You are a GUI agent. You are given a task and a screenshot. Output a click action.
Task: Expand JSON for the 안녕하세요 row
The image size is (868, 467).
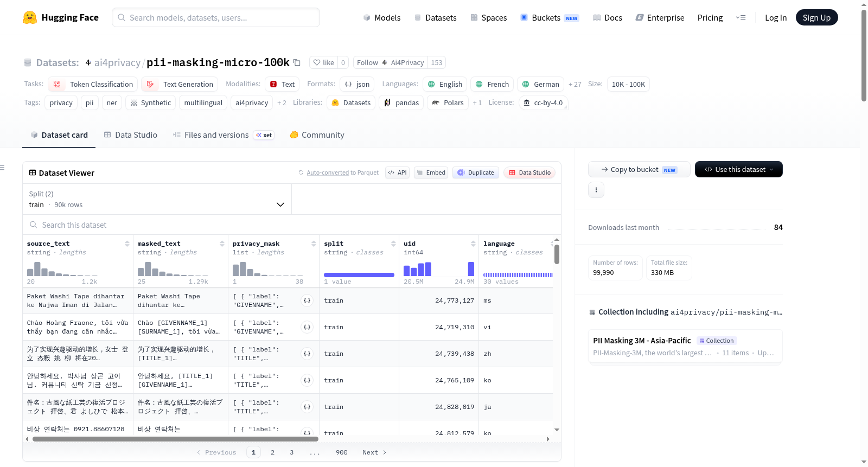(x=307, y=380)
